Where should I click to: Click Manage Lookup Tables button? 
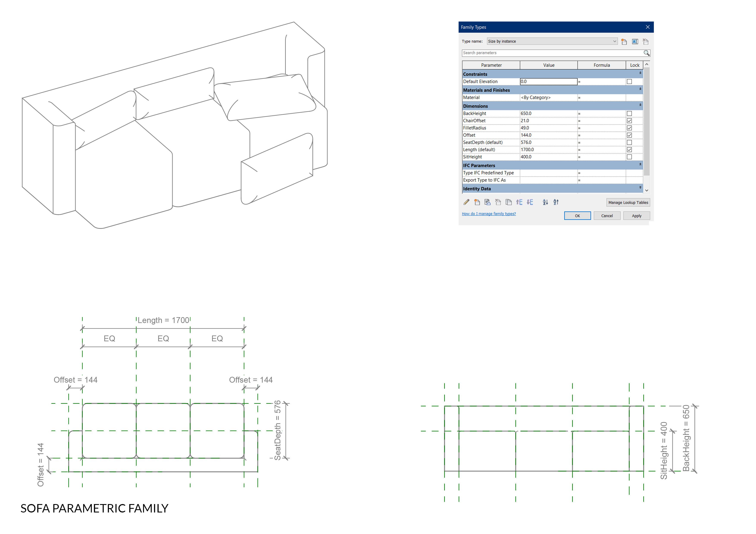coord(628,202)
